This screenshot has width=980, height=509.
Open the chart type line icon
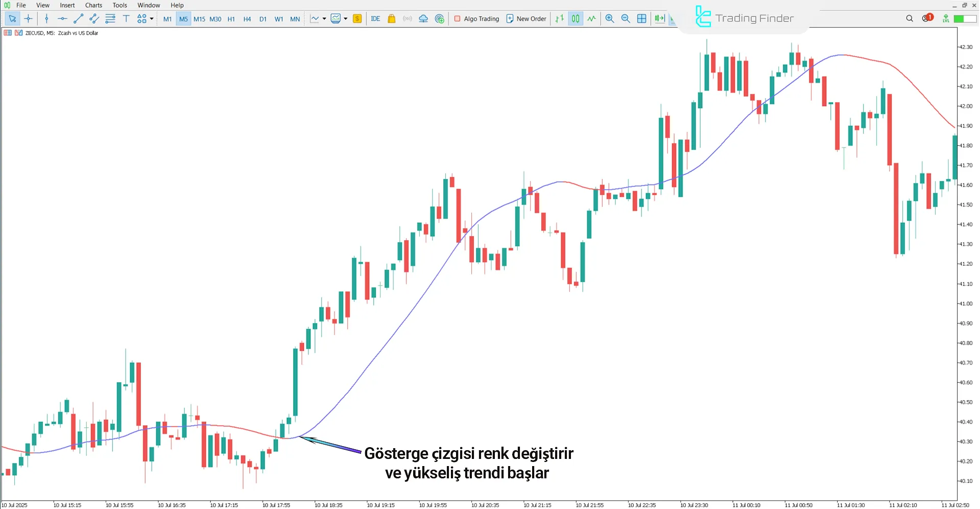[x=315, y=19]
